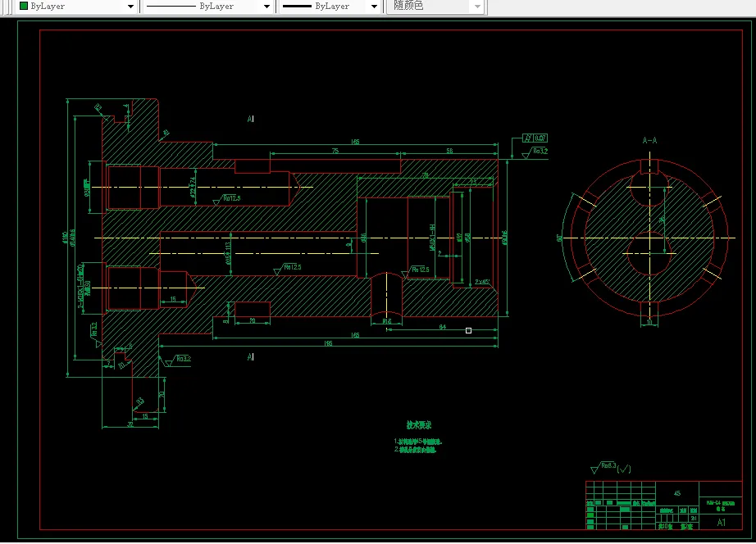Screen dimensions: 756x544
Task: Select the 10 keyway width dimension
Action: [x=649, y=322]
